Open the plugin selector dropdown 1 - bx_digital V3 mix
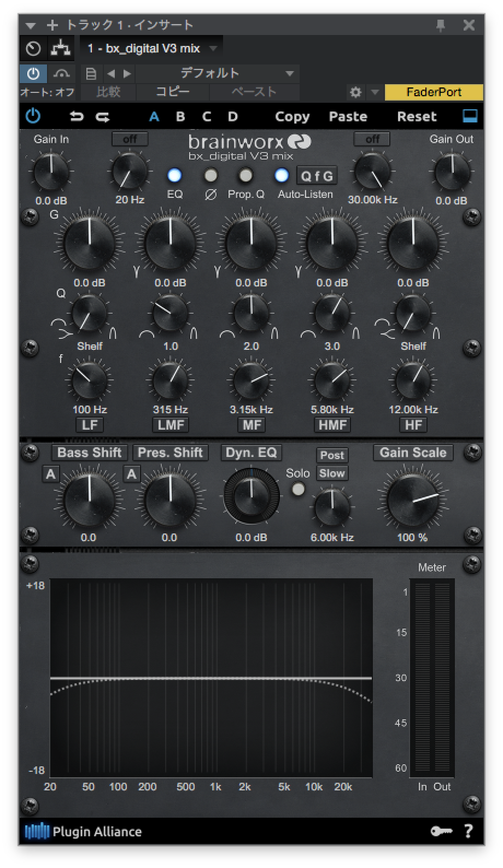This screenshot has height=868, width=503. [x=151, y=49]
